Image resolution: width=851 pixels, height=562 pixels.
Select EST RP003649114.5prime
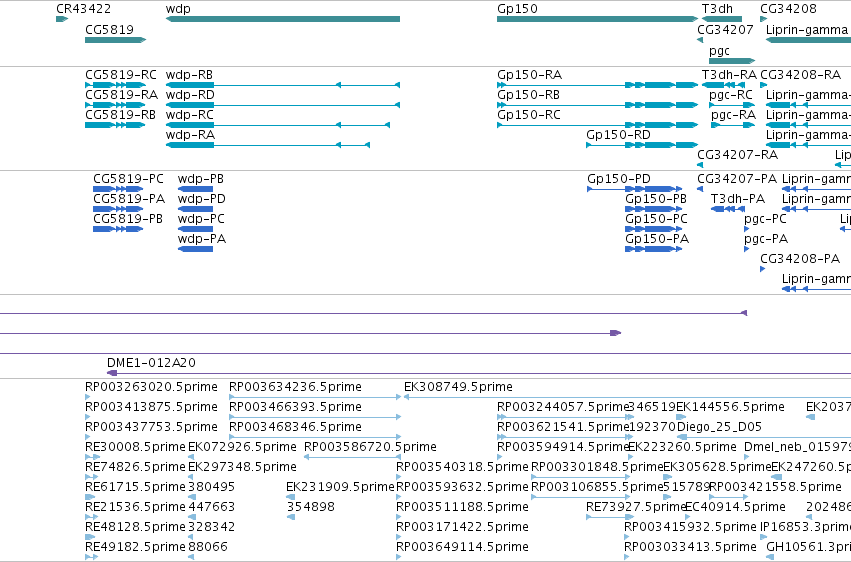[399, 557]
